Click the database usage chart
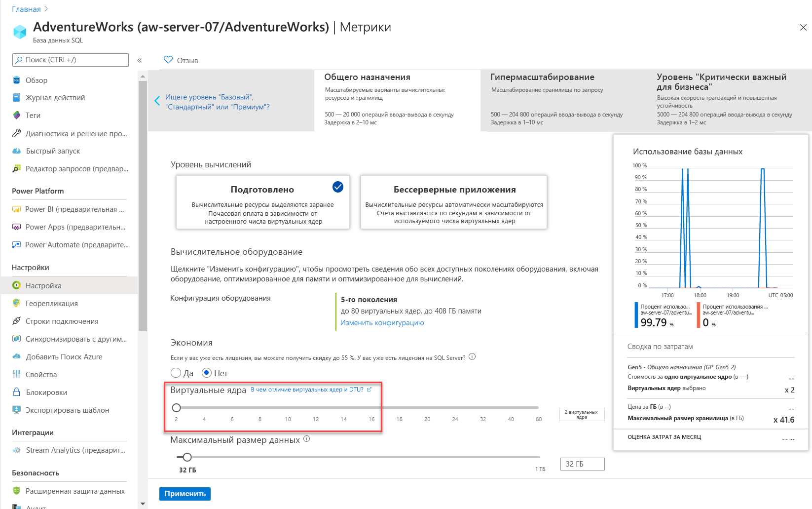This screenshot has height=509, width=812. click(x=713, y=227)
